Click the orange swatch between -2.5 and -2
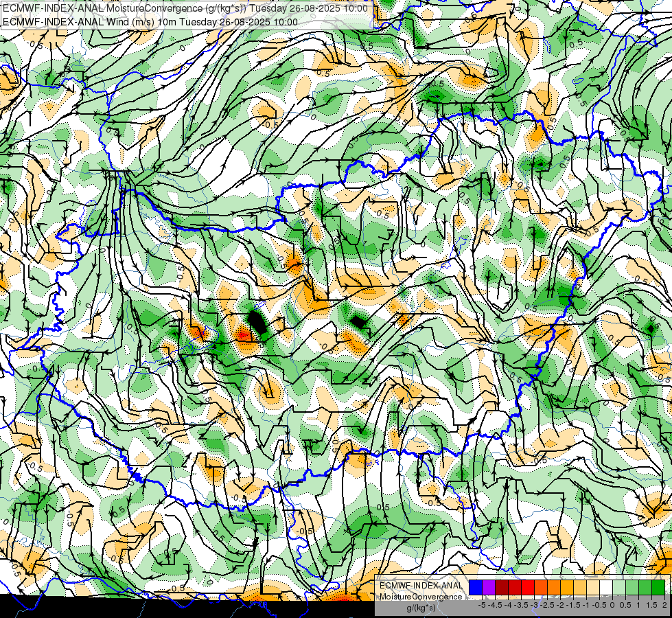The image size is (672, 618). pyautogui.click(x=554, y=587)
